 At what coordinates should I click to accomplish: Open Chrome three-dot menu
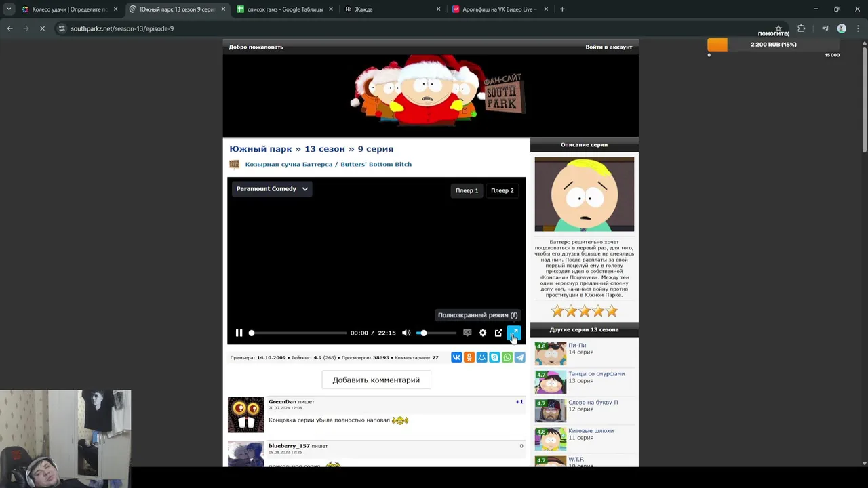(857, 28)
